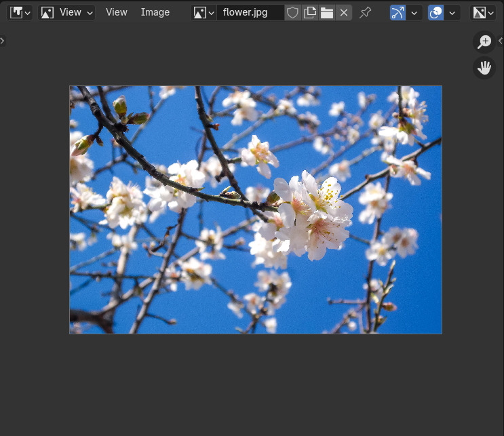Toggle the image pin icon
Image resolution: width=504 pixels, height=436 pixels.
[x=365, y=13]
